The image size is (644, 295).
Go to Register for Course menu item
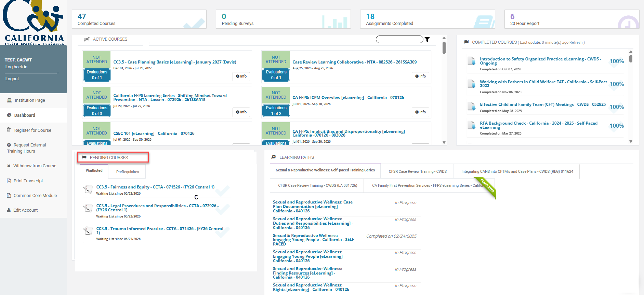33,130
